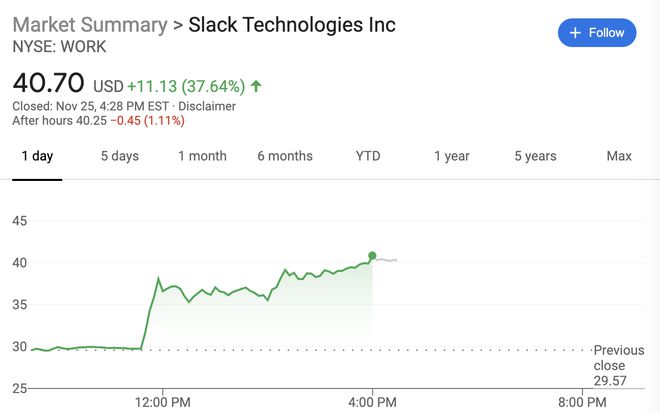Screen dimensions: 660x413
Task: Show the 6 months chart range
Action: [285, 156]
